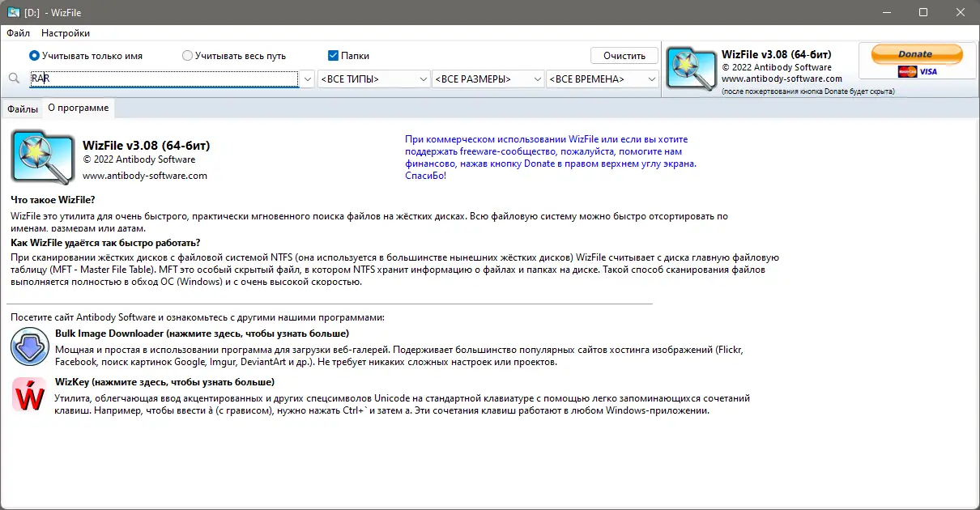This screenshot has width=980, height=510.
Task: Click the Посетите сайт Antibody Software line
Action: 198,317
